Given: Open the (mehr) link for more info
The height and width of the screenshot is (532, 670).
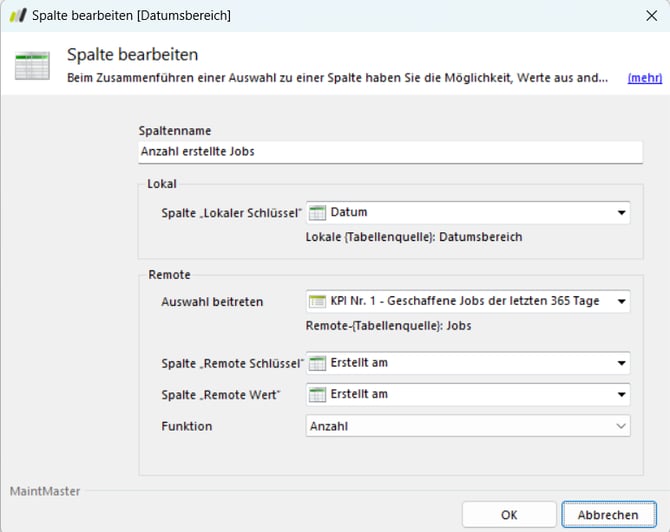Looking at the screenshot, I should coord(644,77).
